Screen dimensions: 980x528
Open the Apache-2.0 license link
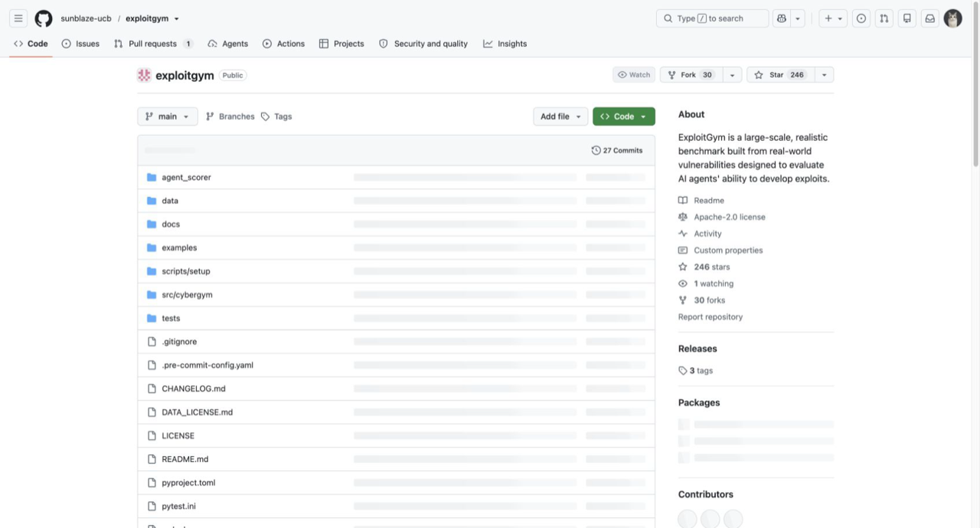point(730,217)
